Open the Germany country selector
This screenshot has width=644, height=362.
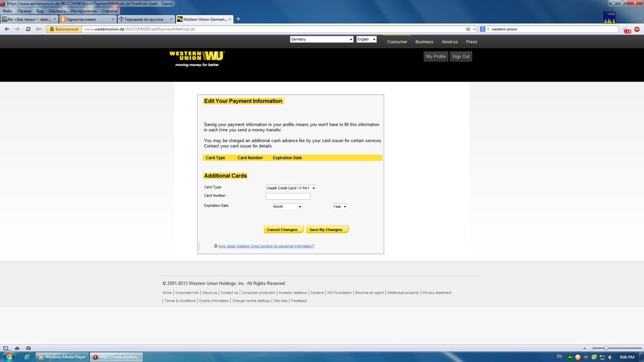321,39
